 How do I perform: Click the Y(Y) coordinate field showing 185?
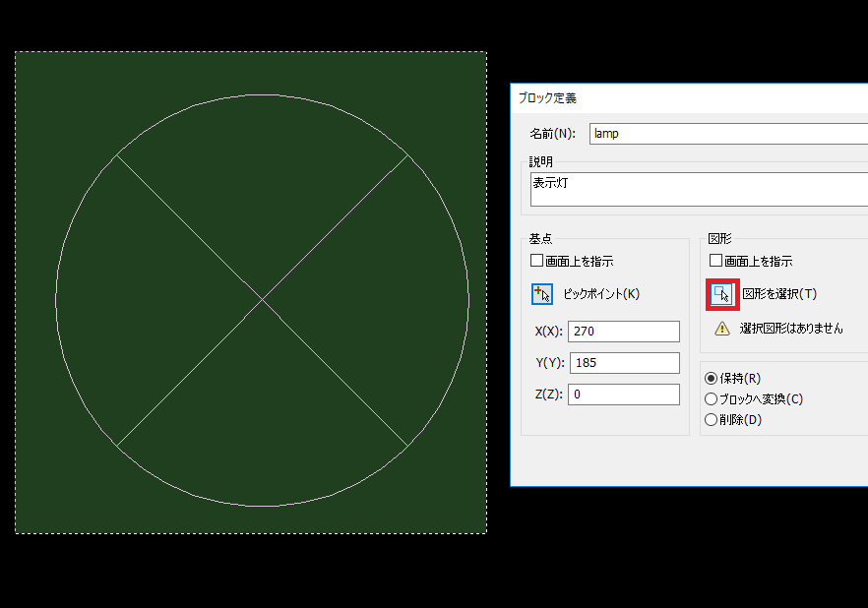tap(624, 363)
